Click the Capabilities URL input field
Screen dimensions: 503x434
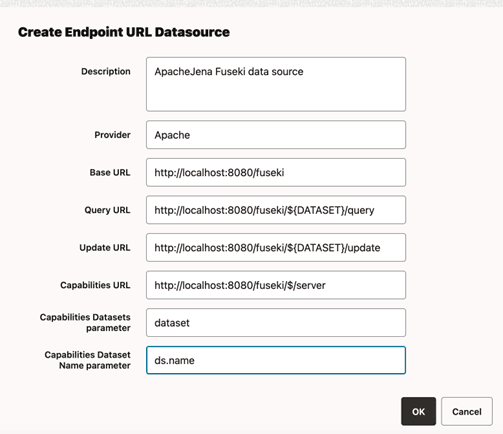276,285
